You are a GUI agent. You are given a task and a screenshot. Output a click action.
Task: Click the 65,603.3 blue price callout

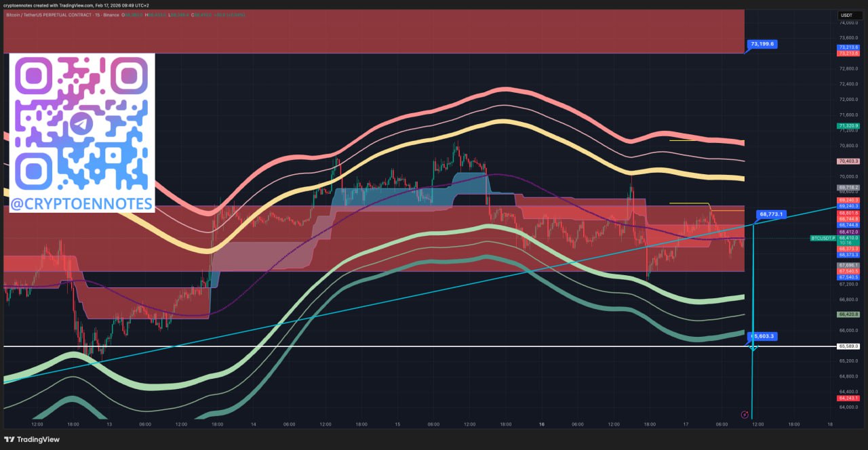763,335
